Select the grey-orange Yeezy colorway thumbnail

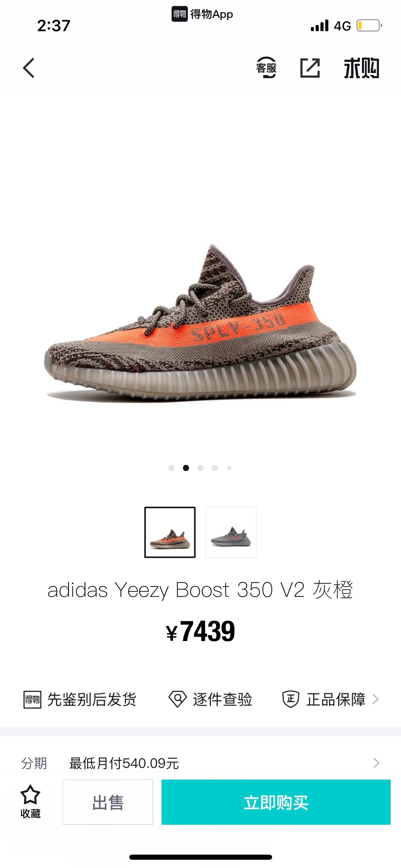click(170, 532)
